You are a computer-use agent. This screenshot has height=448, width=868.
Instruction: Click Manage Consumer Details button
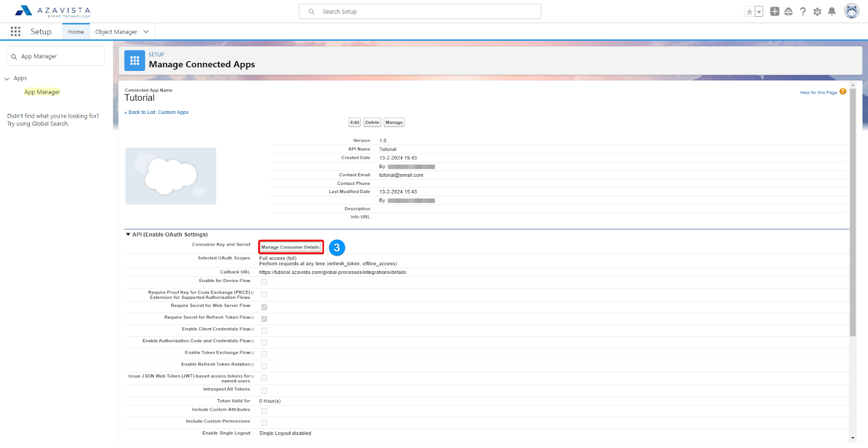290,247
